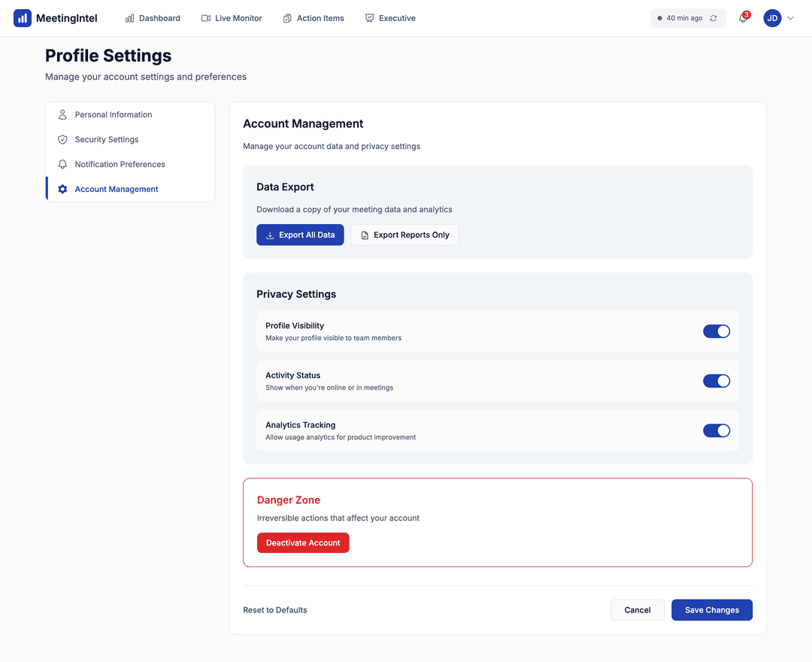The width and height of the screenshot is (812, 662).
Task: Click the MeetingIntel logo icon
Action: pyautogui.click(x=23, y=18)
